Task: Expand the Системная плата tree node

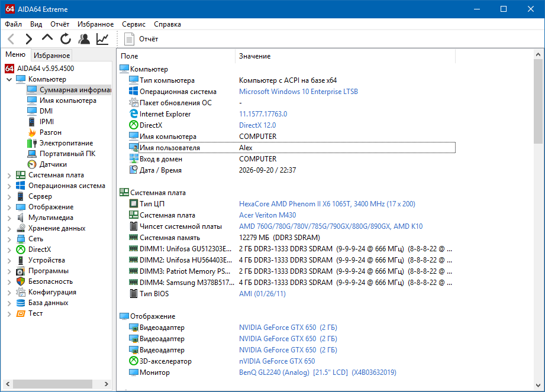Action: [x=9, y=176]
